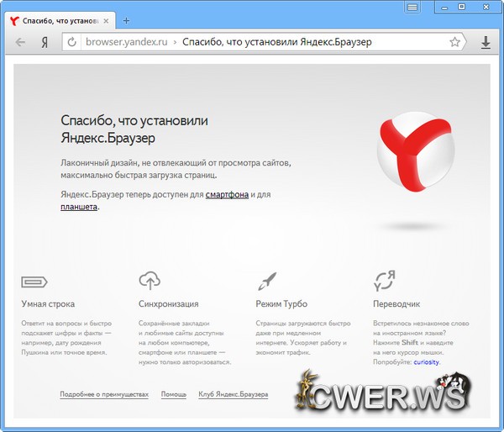This screenshot has height=432, width=504.
Task: Open Подробнее о преимуществах link
Action: (104, 394)
